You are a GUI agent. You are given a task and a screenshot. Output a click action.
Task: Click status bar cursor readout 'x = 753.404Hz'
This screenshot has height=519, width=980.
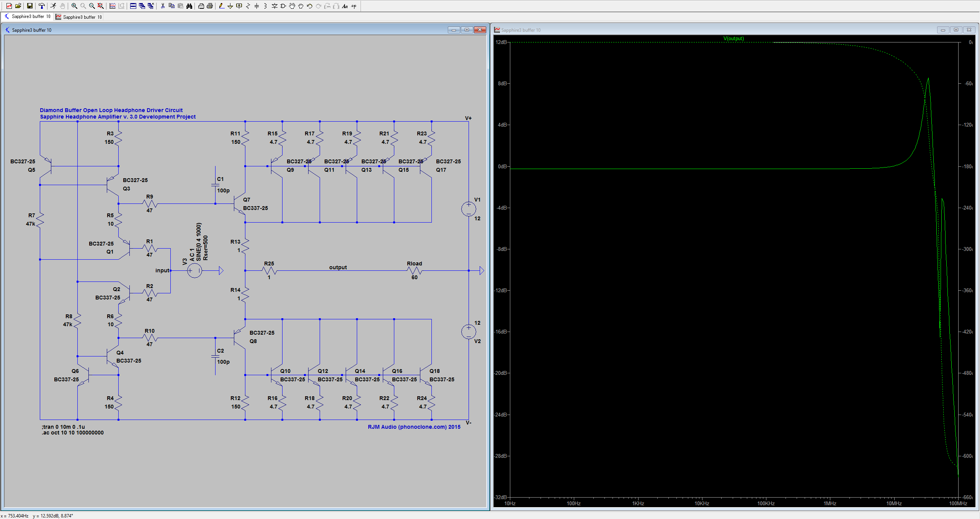15,516
